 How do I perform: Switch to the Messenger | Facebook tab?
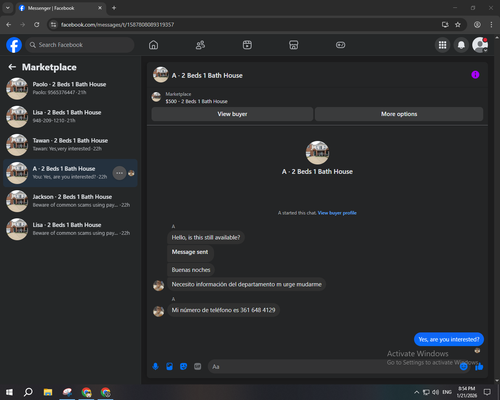[x=60, y=8]
